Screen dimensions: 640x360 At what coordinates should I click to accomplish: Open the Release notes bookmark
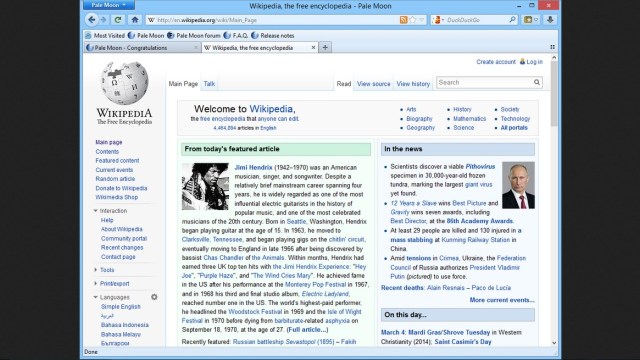[x=273, y=36]
